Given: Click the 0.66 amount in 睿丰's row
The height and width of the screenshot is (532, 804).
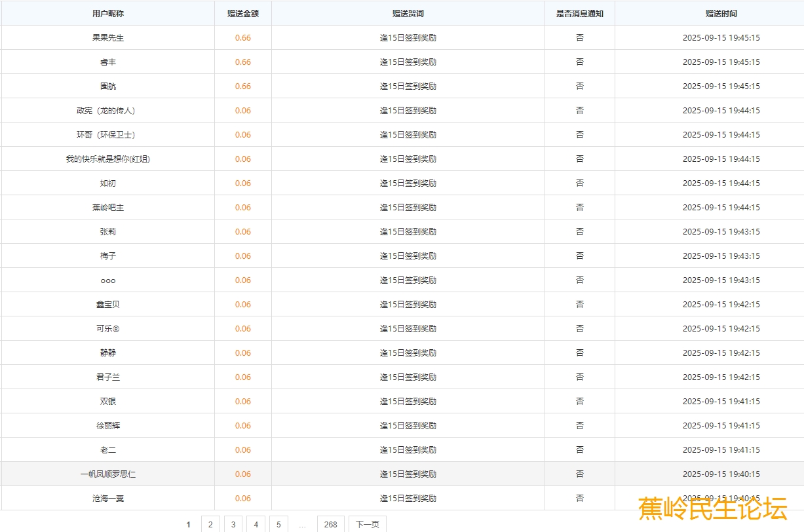Looking at the screenshot, I should click(242, 62).
